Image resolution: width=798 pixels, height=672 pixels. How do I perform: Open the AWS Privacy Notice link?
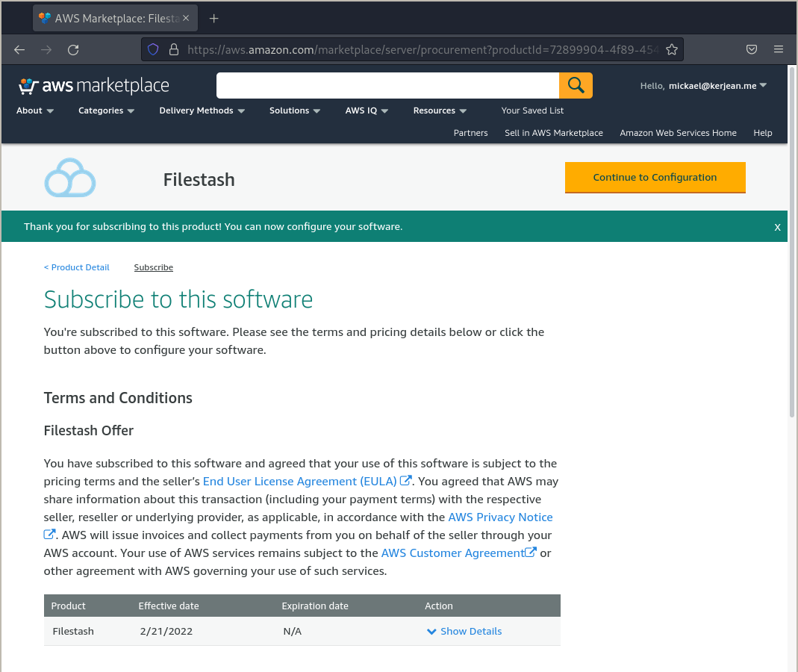(x=500, y=517)
